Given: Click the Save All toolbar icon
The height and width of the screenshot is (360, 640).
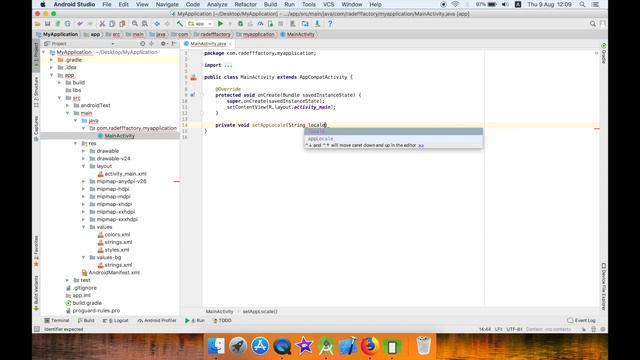Looking at the screenshot, I should point(48,24).
